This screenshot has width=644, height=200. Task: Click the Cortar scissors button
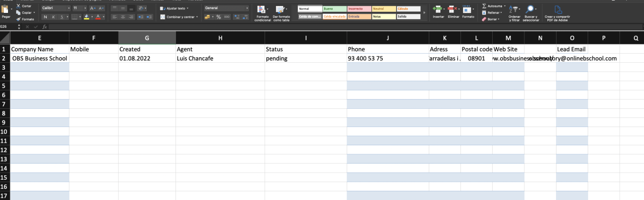[x=24, y=6]
